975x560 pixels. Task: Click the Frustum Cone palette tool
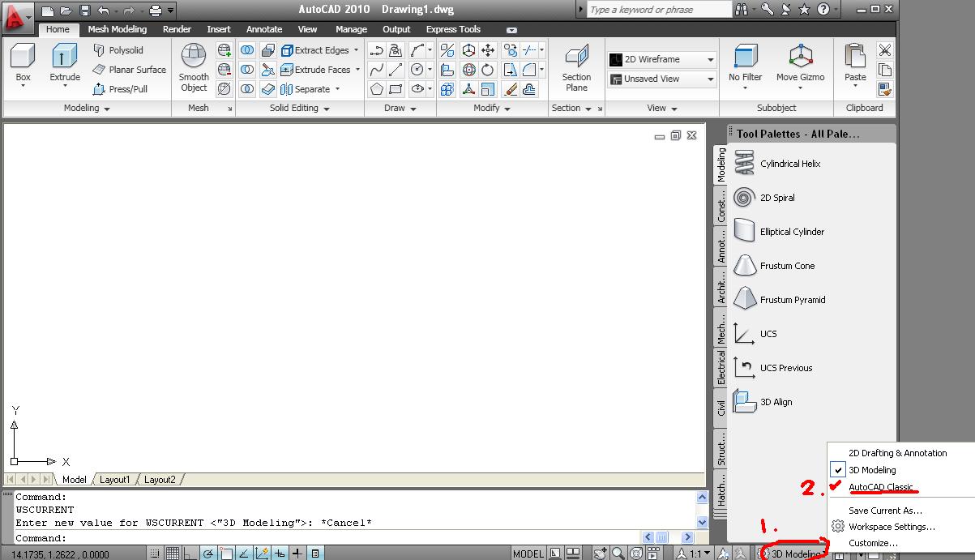pyautogui.click(x=774, y=266)
